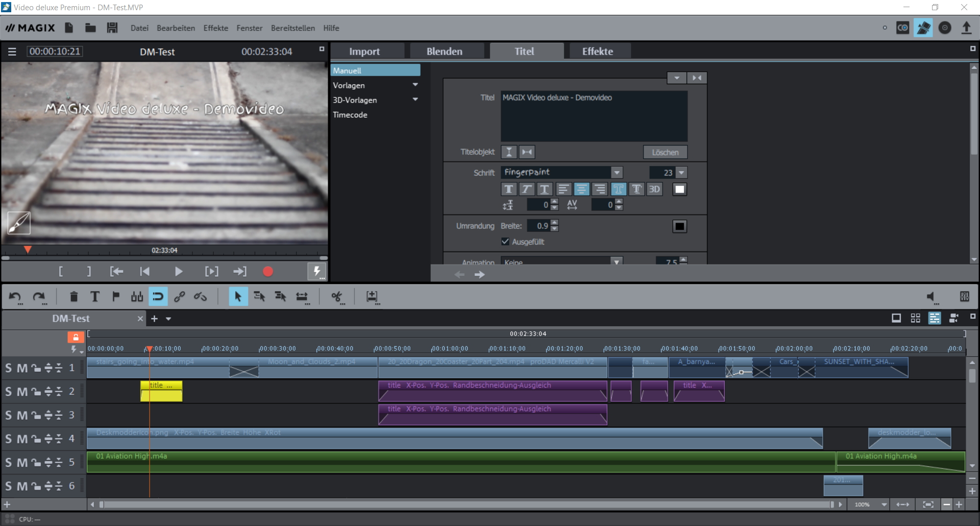
Task: Click the horizontal timeline scrollbar
Action: pos(465,505)
